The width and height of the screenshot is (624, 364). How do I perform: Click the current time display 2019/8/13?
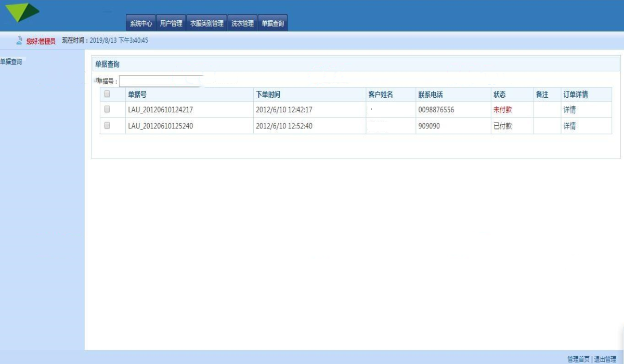pyautogui.click(x=119, y=41)
